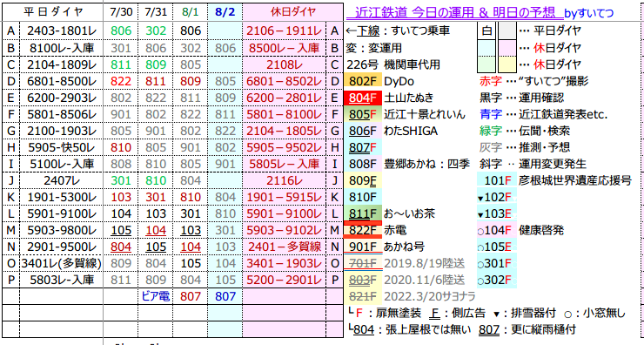Select the struck-through 701F cell
The height and width of the screenshot is (345, 644).
click(x=363, y=263)
